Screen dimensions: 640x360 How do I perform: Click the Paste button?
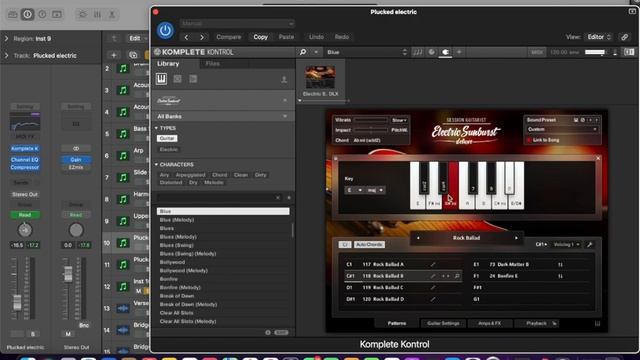(x=286, y=37)
